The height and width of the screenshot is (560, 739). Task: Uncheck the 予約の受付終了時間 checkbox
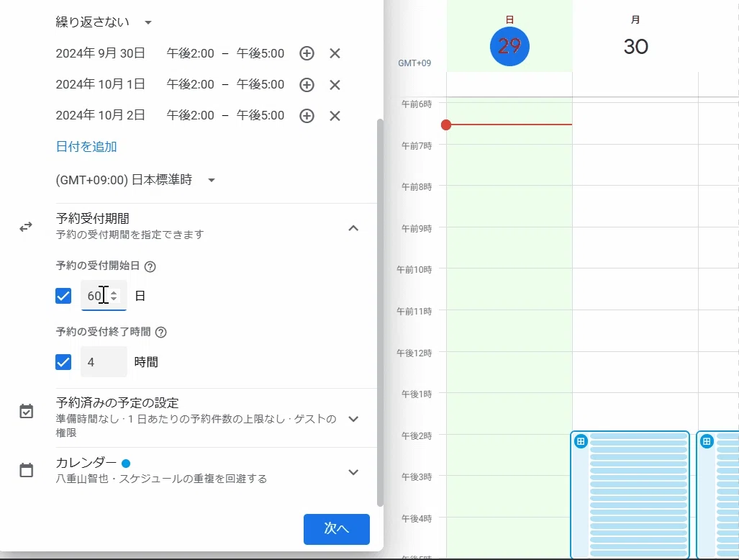(63, 362)
